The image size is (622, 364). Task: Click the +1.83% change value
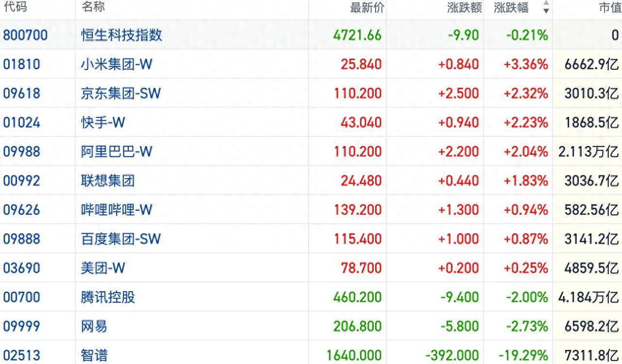click(526, 181)
